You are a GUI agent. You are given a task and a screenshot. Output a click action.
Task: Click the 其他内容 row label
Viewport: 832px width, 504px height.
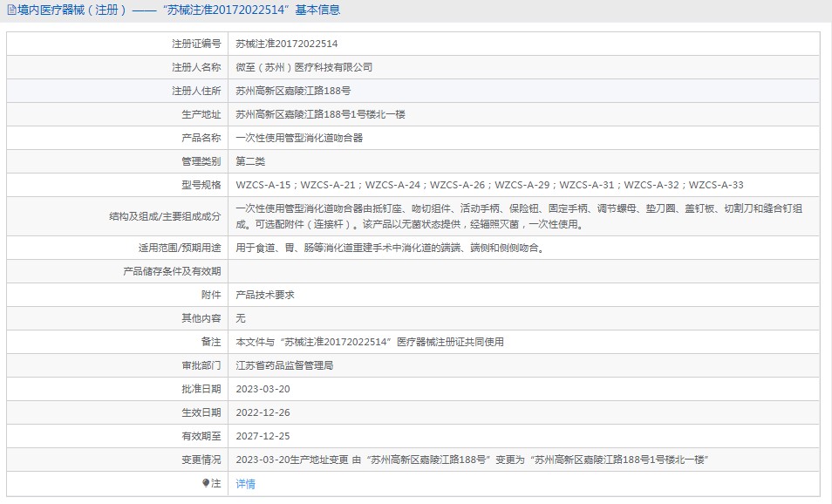(x=201, y=318)
